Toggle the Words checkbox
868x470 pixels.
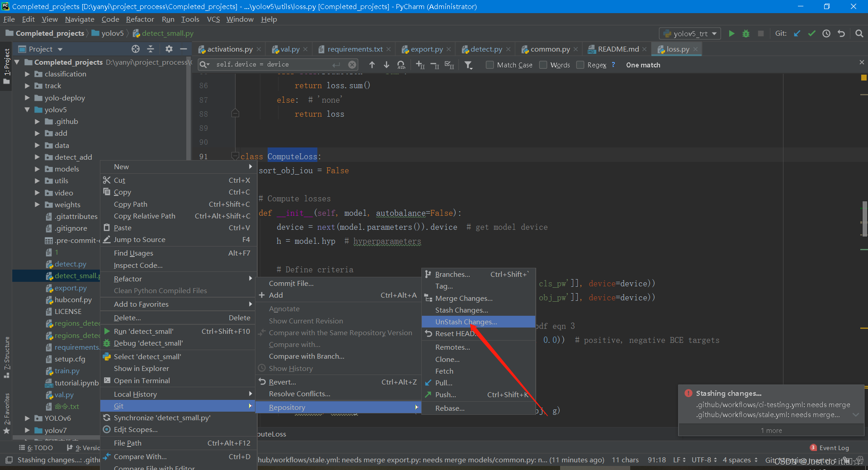(543, 65)
